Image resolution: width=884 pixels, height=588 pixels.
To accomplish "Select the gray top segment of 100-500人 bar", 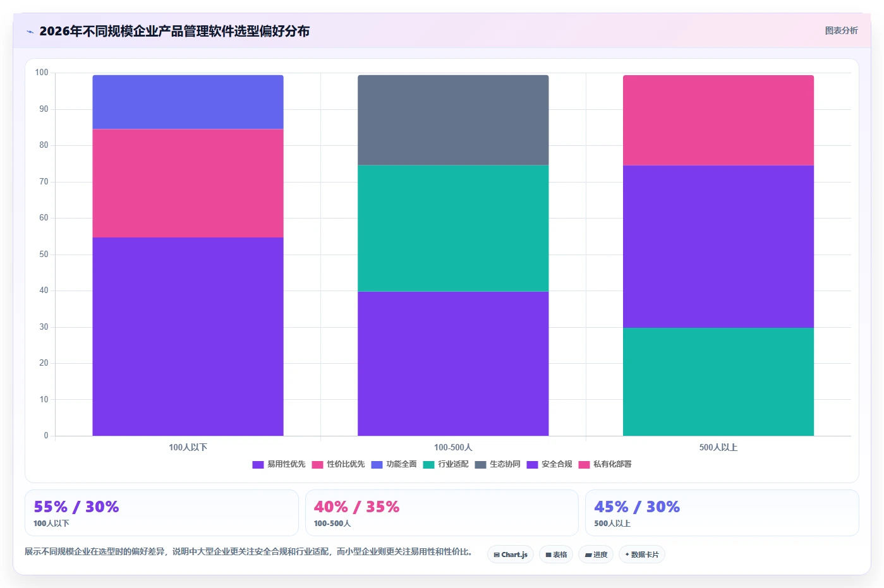I will coord(453,120).
